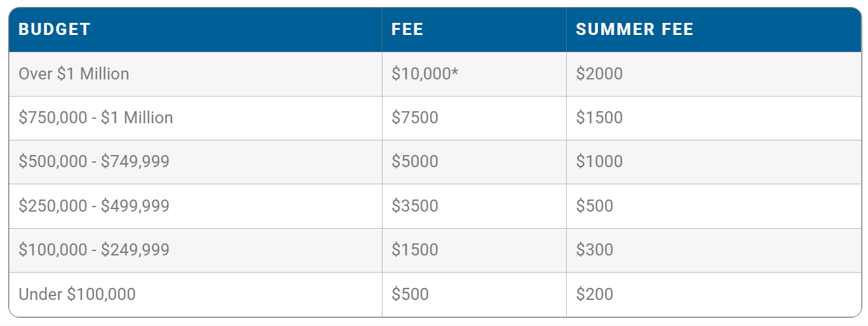Click the $10,000* fee cell
The height and width of the screenshot is (326, 868).
pos(424,74)
